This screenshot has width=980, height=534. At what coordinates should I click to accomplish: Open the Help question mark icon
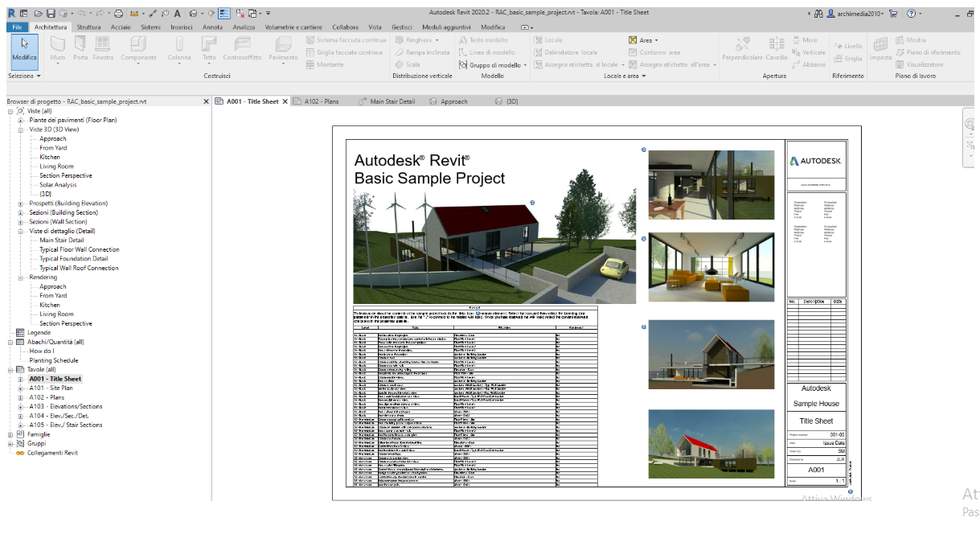tap(911, 14)
